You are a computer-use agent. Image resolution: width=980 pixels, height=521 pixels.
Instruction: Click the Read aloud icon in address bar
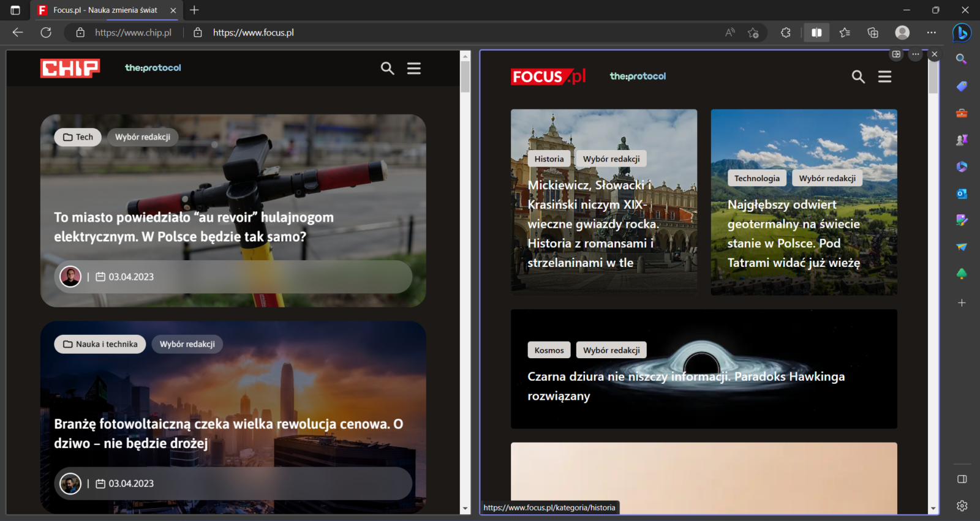pyautogui.click(x=730, y=32)
